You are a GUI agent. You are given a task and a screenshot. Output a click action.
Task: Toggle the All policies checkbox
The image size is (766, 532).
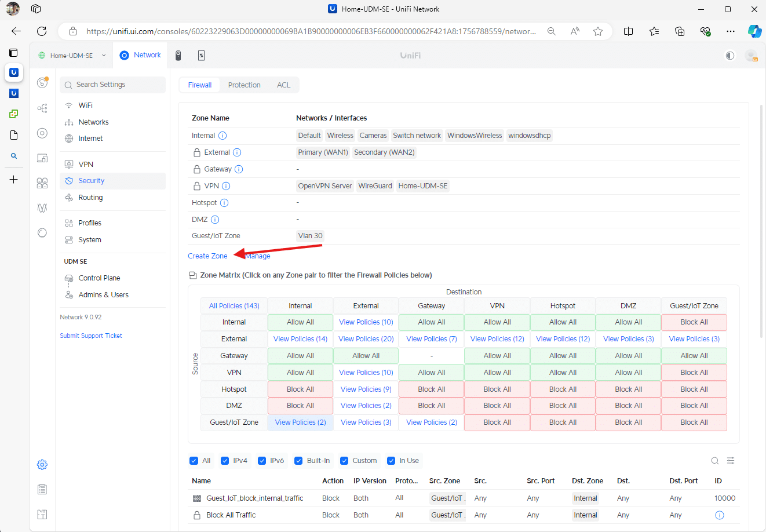(194, 461)
